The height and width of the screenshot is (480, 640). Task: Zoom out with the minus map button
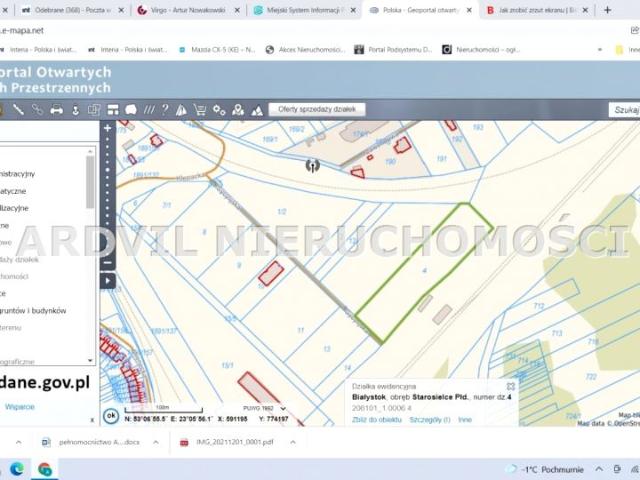107,262
